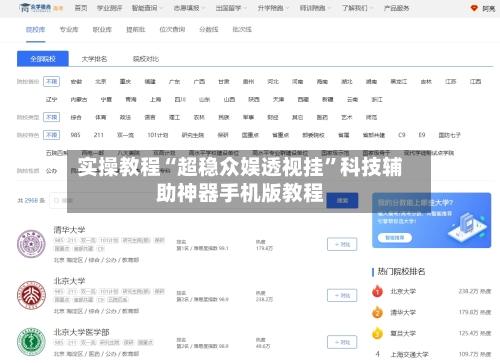
Task: Add 北京大学医学部 to comparison with +对比
Action: [342, 342]
